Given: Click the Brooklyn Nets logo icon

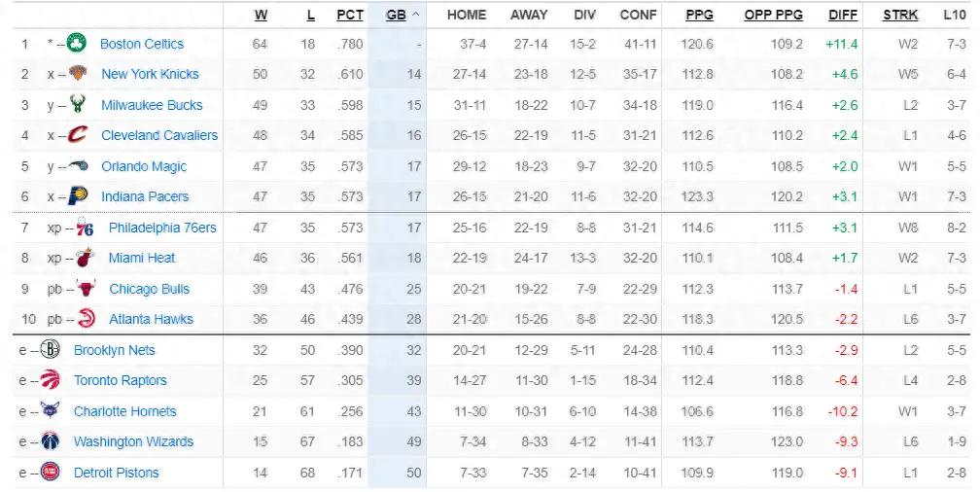Looking at the screenshot, I should (50, 349).
